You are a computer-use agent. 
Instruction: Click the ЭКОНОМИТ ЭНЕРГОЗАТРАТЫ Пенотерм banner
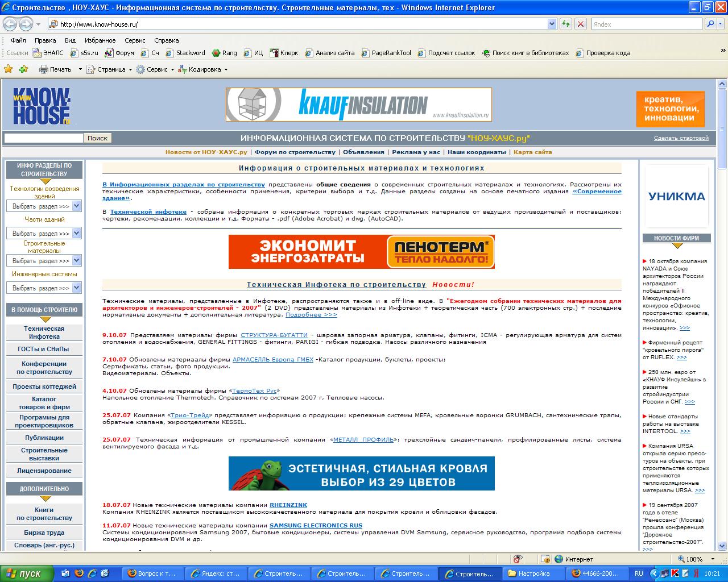pyautogui.click(x=361, y=252)
